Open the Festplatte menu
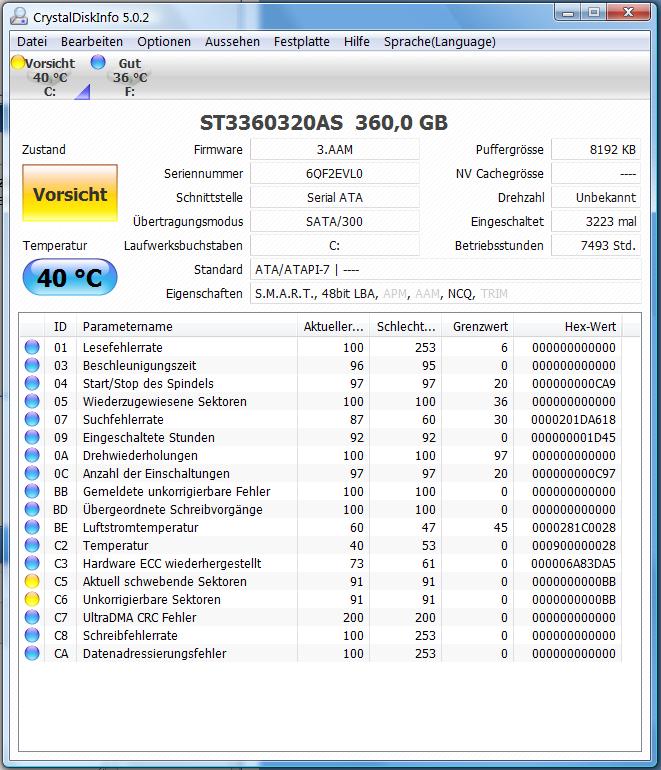 (302, 42)
